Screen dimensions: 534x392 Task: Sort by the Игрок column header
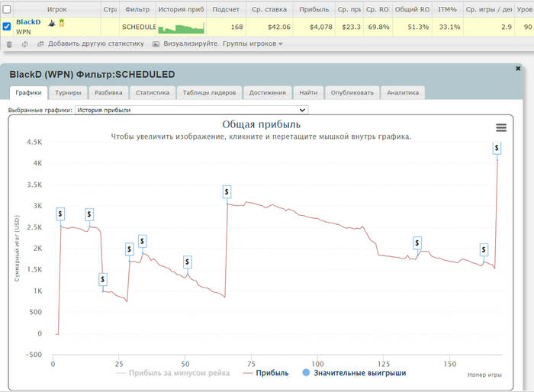[57, 10]
